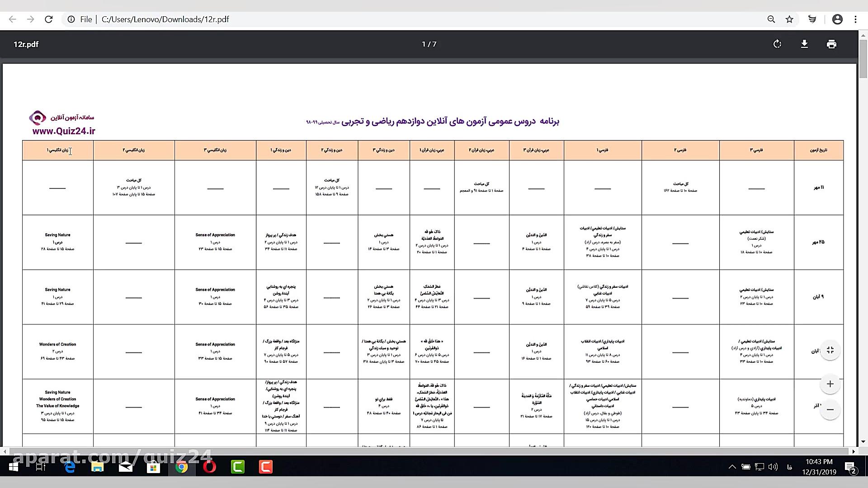Show hidden icons in the system tray
868x488 pixels.
pos(733,467)
